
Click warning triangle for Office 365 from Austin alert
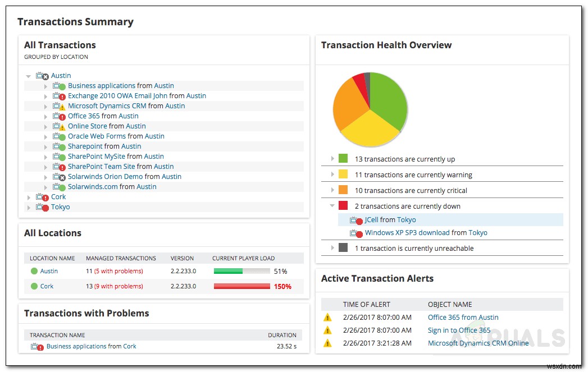point(327,318)
